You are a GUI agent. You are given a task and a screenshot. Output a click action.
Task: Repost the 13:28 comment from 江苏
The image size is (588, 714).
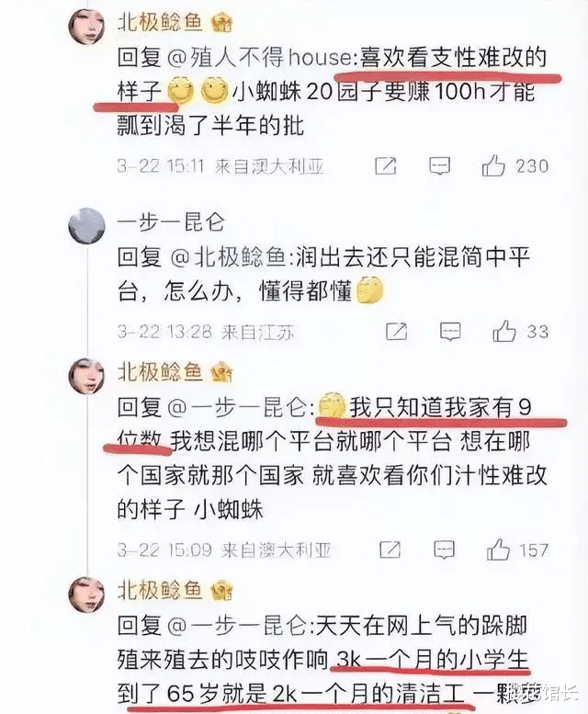(x=396, y=332)
